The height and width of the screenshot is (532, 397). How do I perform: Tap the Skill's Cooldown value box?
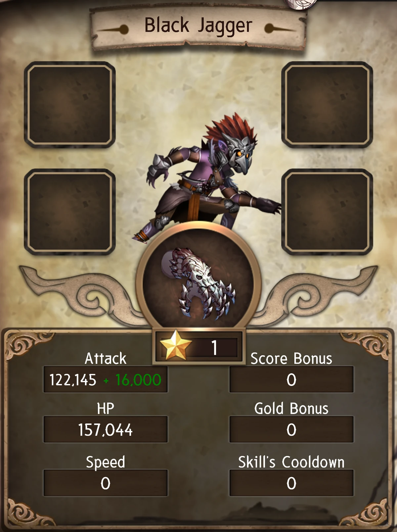[291, 483]
